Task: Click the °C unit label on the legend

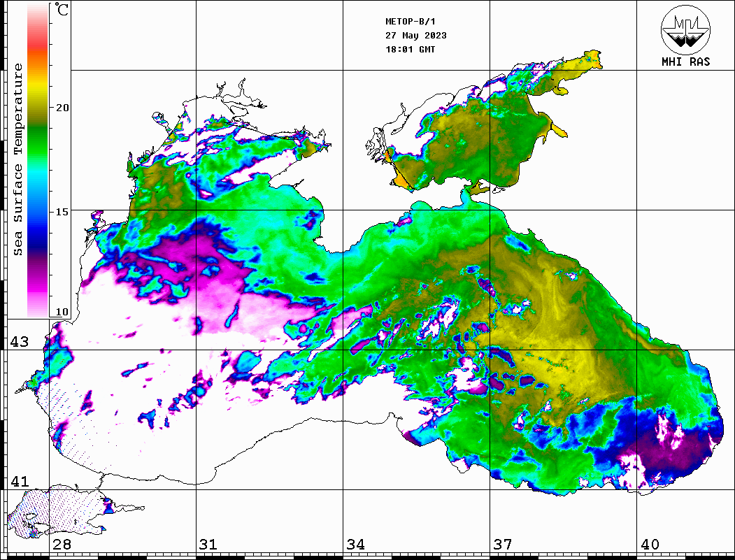Action: [62, 9]
